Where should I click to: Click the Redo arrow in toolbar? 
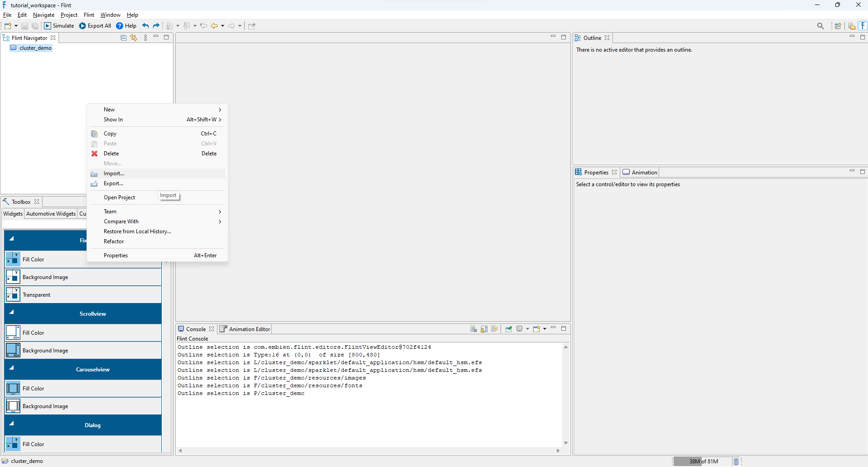click(156, 26)
